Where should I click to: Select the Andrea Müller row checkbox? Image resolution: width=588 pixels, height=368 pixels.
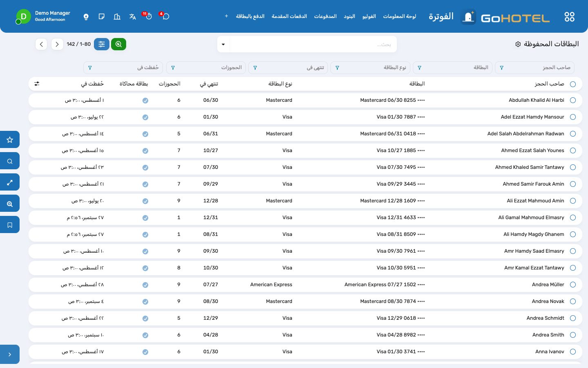[573, 285]
